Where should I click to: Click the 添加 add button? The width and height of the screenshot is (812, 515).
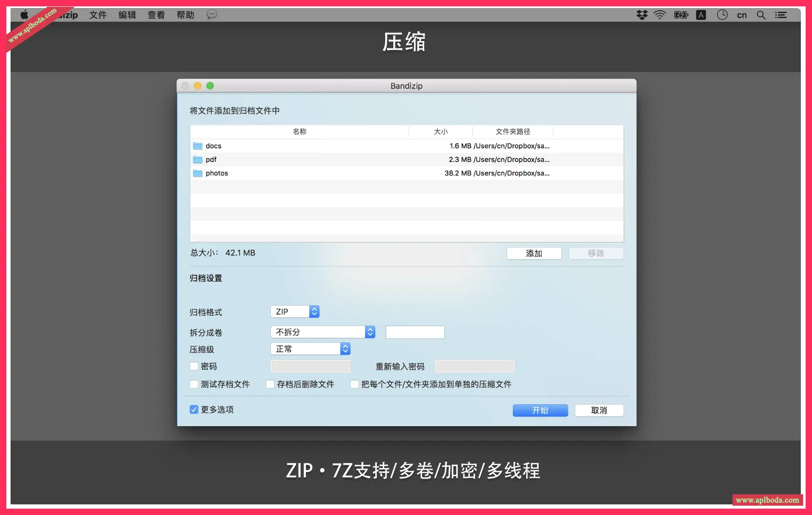coord(534,253)
